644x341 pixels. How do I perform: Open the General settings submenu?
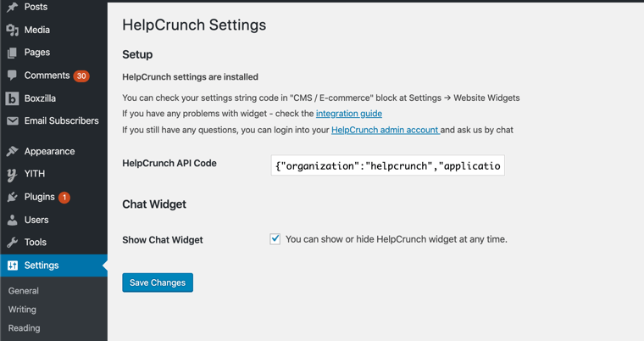click(24, 291)
